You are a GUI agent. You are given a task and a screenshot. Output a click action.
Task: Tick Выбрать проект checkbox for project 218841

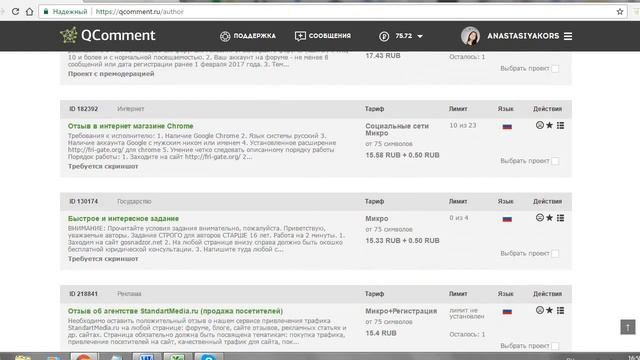tap(555, 346)
